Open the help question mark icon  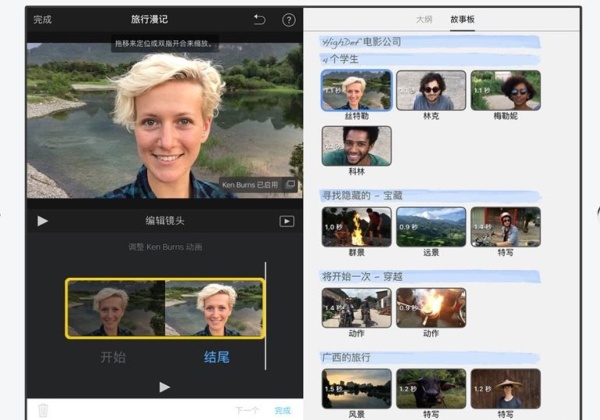[289, 20]
